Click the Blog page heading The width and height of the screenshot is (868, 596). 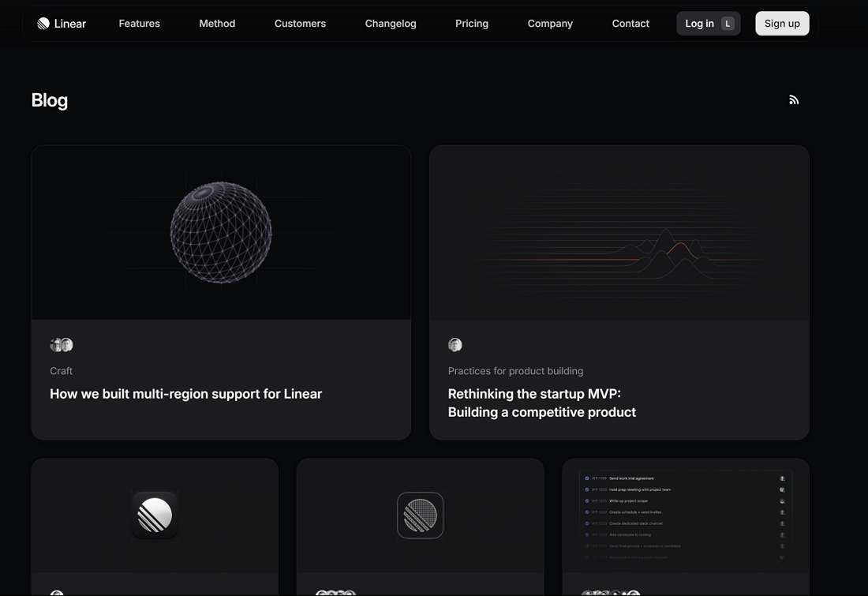[x=50, y=100]
